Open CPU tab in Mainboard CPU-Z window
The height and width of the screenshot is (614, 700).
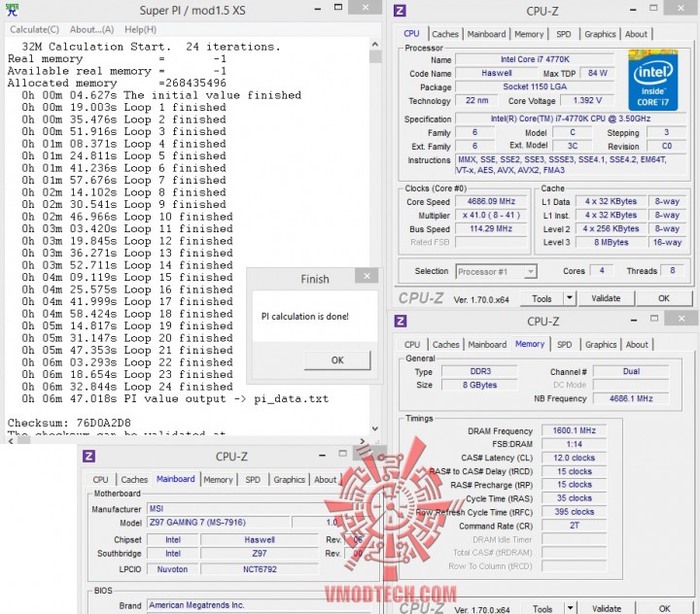(x=100, y=480)
